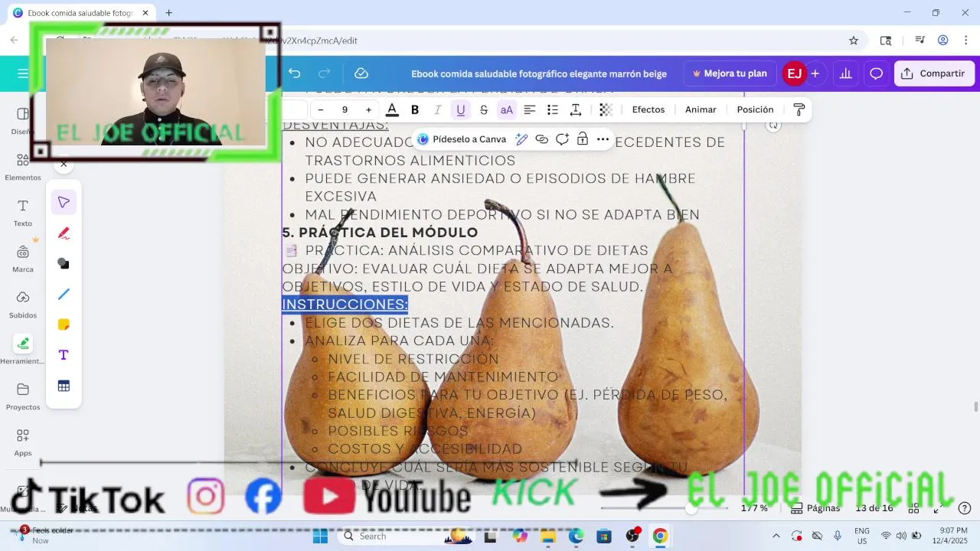Open the Texto sidebar tab

point(23,212)
